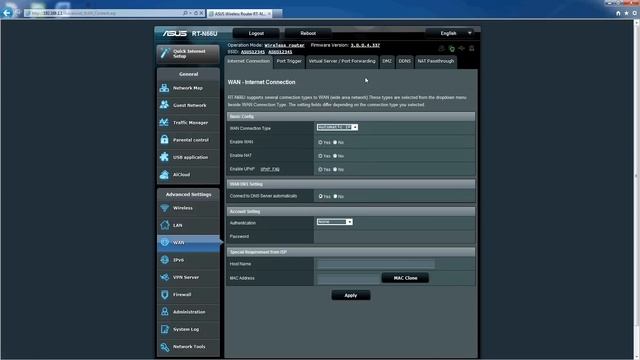The image size is (640, 360).
Task: Open Administration user icon
Action: pos(164,311)
